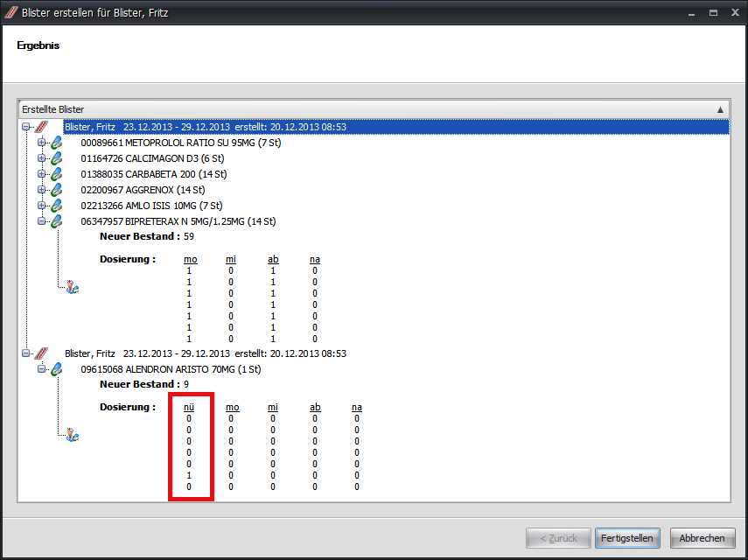Click the Dosierung label under BIPRETERAX N
The width and height of the screenshot is (748, 560).
[128, 259]
